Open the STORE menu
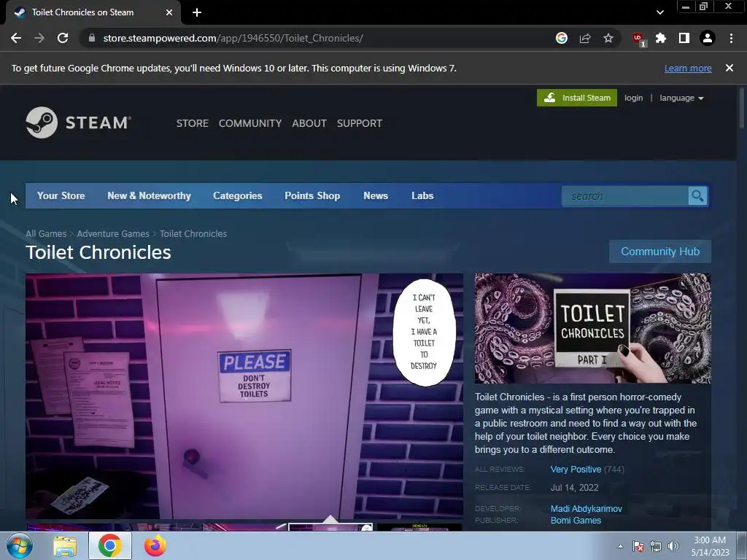This screenshot has height=560, width=747. (x=193, y=123)
